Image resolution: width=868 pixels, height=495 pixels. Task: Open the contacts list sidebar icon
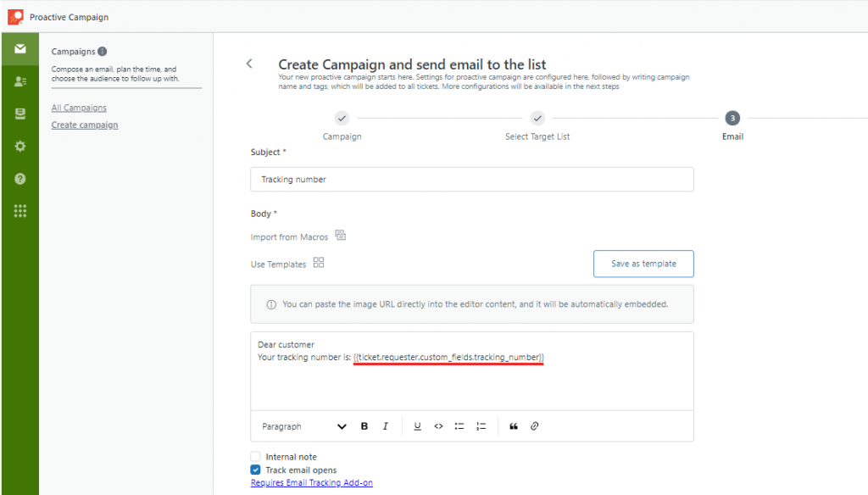click(x=19, y=81)
